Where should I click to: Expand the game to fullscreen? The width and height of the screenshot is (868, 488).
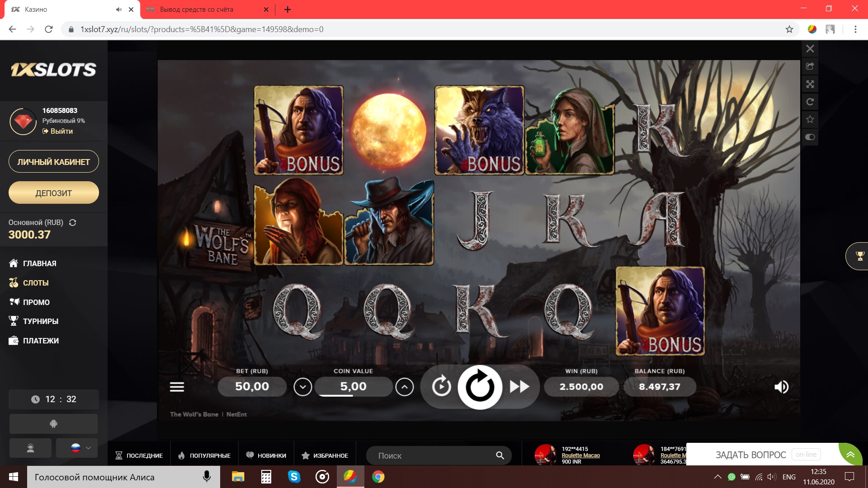coord(810,84)
